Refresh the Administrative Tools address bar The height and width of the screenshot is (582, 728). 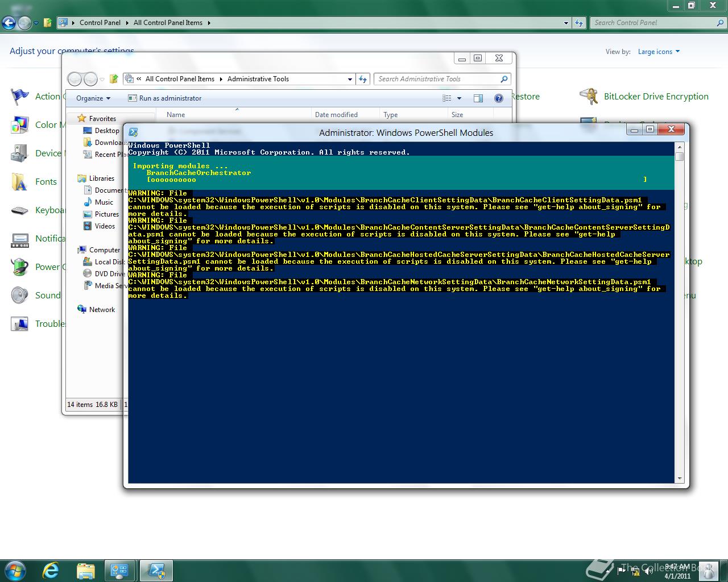click(363, 79)
